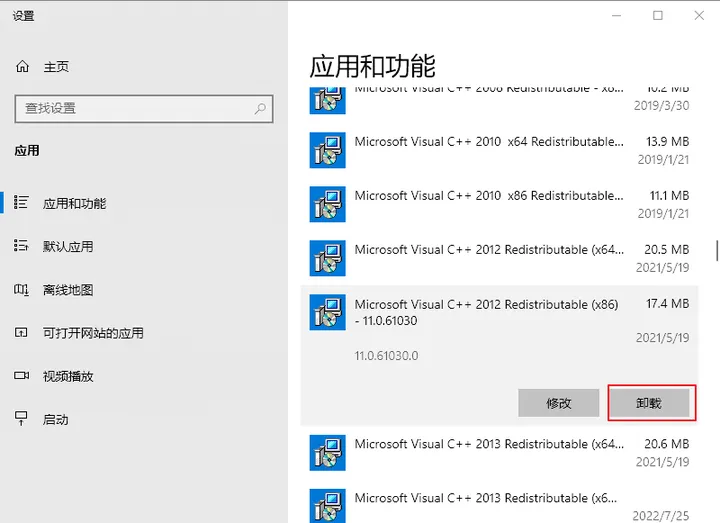Click the 2019/3/30 install date
This screenshot has height=523, width=720.
[662, 106]
